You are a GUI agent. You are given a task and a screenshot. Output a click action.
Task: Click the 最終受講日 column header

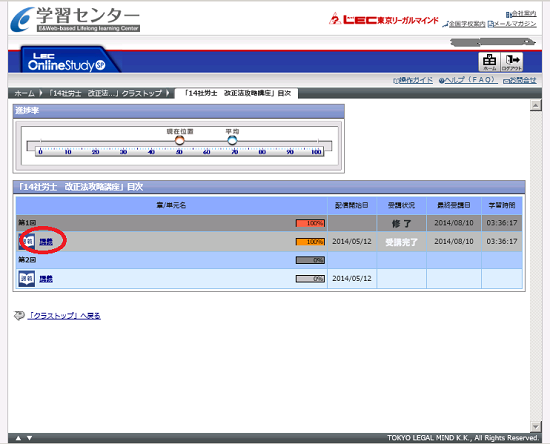pos(454,206)
